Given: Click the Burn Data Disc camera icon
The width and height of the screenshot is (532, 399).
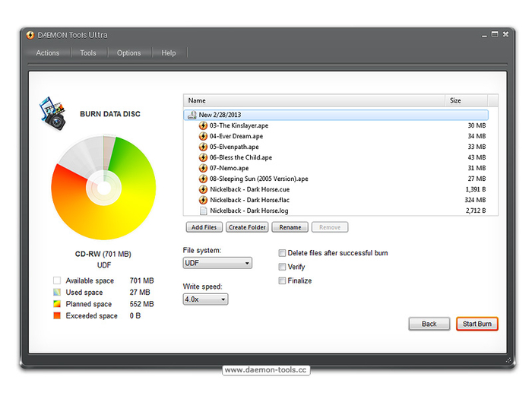Looking at the screenshot, I should coord(52,113).
